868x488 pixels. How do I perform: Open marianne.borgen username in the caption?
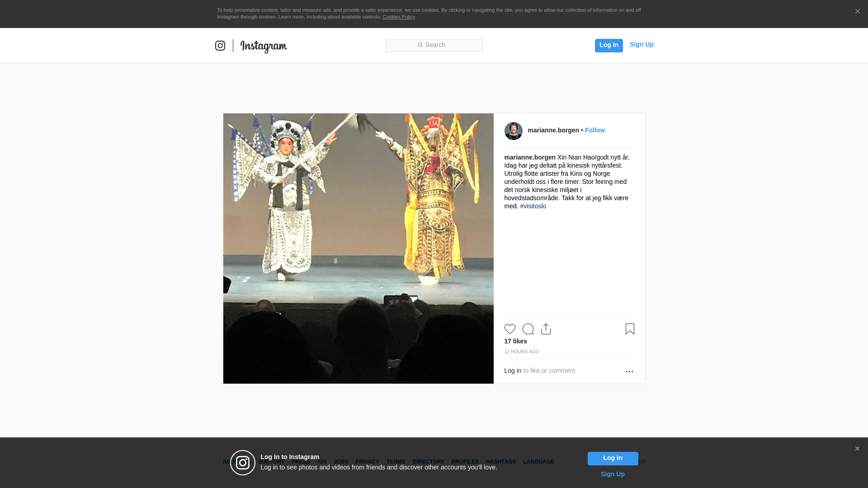(530, 157)
